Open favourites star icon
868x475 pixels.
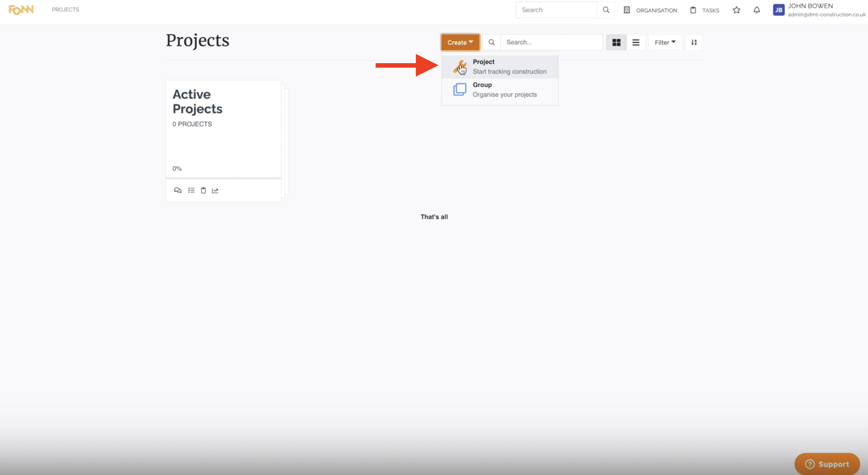tap(736, 10)
